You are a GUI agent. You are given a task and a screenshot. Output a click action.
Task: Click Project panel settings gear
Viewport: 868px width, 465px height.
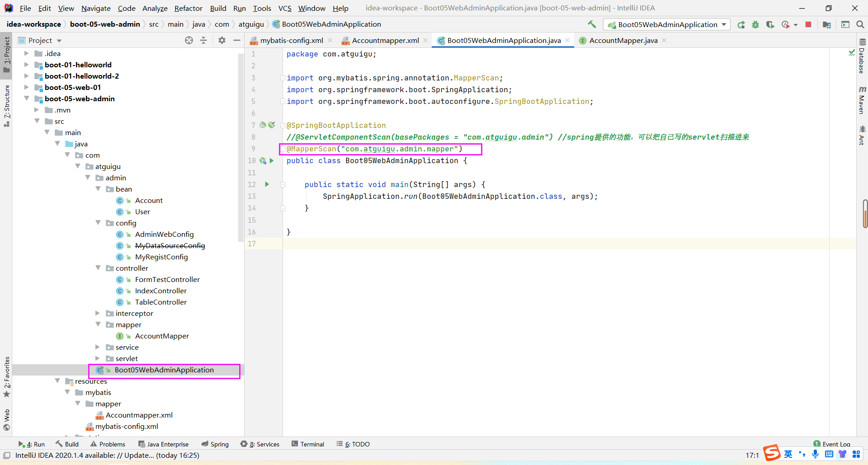tap(222, 40)
